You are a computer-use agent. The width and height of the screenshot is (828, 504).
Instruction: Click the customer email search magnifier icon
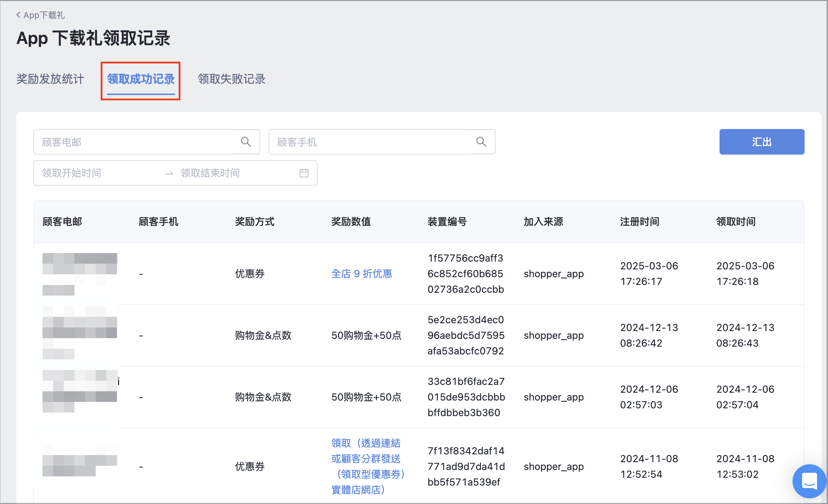coord(246,142)
